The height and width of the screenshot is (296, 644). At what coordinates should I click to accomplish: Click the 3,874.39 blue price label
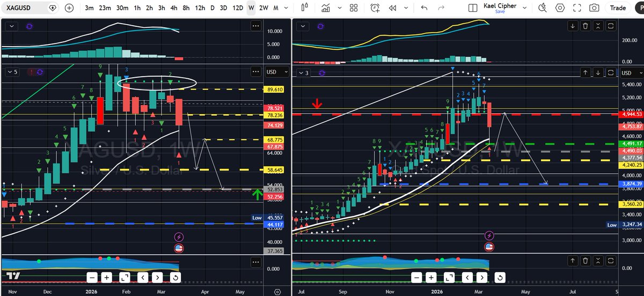(x=632, y=184)
